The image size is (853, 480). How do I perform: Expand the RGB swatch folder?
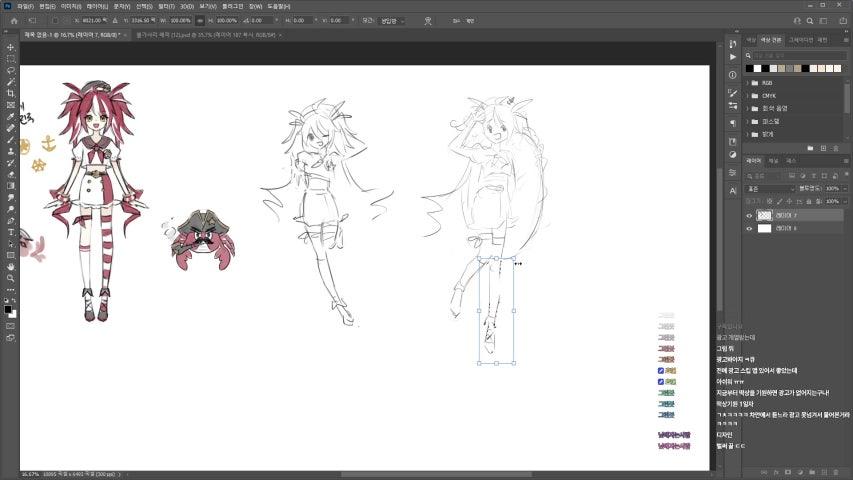click(x=748, y=83)
